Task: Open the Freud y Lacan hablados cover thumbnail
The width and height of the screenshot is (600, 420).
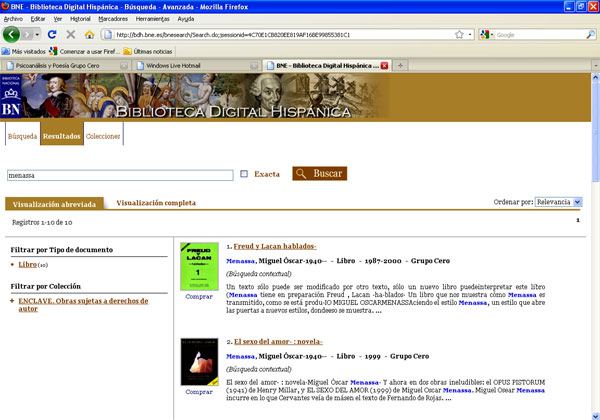Action: pos(199,266)
